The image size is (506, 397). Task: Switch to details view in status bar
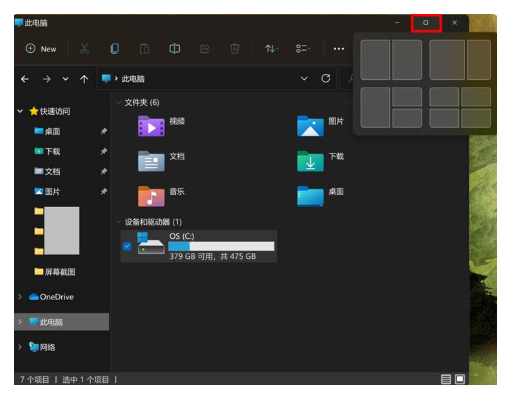446,379
